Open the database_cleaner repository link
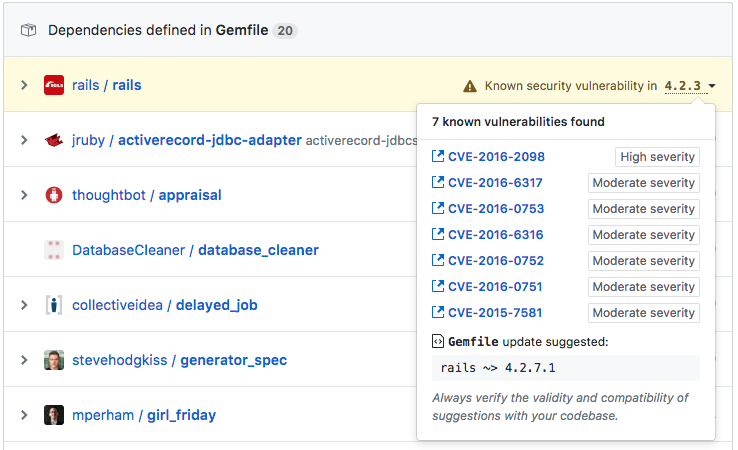Viewport: 738px width, 450px height. (258, 250)
